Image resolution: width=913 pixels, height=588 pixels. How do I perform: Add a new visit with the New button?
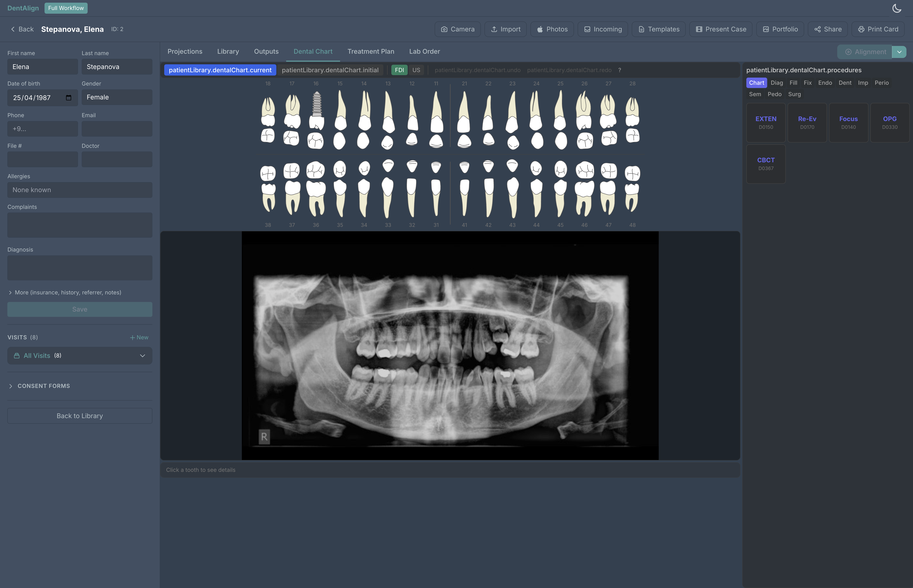tap(139, 337)
